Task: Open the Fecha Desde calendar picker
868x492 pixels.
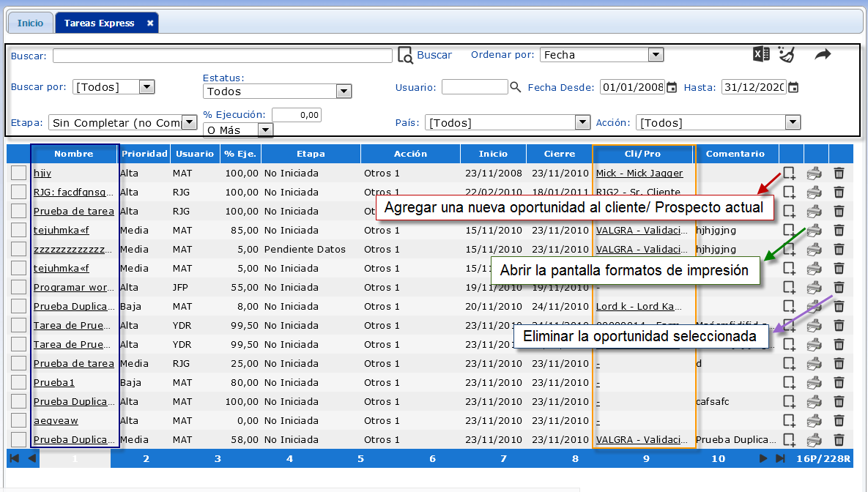Action: coord(672,87)
